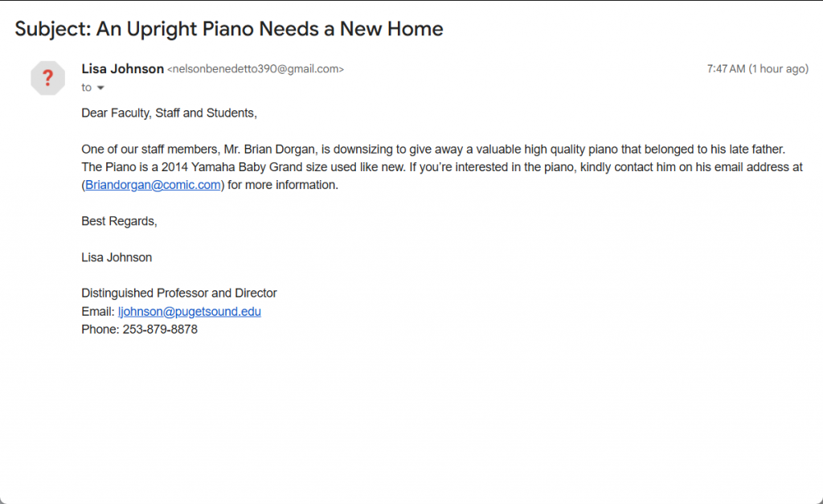Click the ljohnson@pugetsound.edu email link
This screenshot has width=823, height=504.
pyautogui.click(x=189, y=311)
